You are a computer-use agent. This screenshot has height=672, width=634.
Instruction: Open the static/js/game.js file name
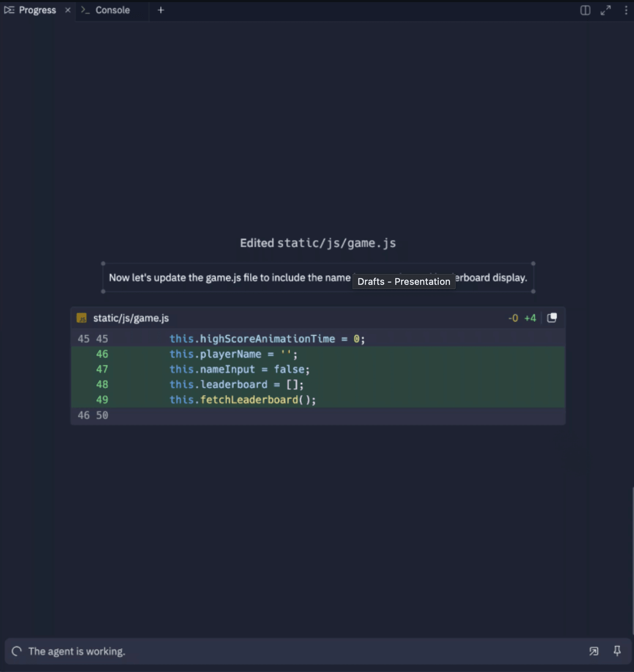click(131, 318)
